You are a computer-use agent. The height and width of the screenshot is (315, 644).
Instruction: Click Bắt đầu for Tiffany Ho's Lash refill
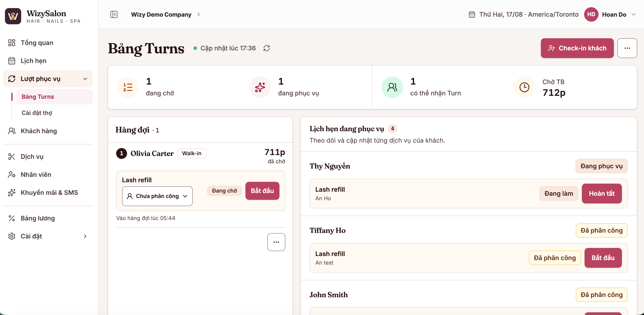tap(603, 258)
